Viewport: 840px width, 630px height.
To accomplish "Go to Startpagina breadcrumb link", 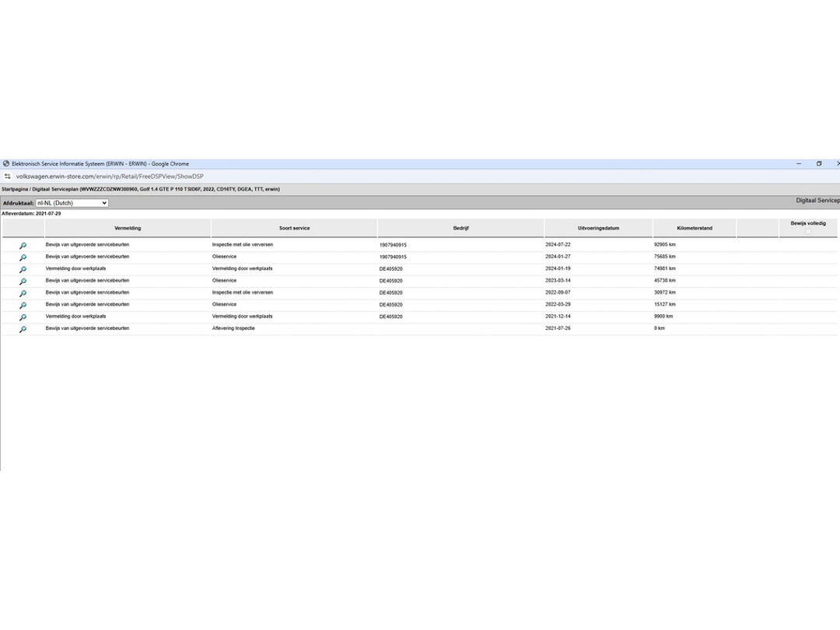I will 16,189.
